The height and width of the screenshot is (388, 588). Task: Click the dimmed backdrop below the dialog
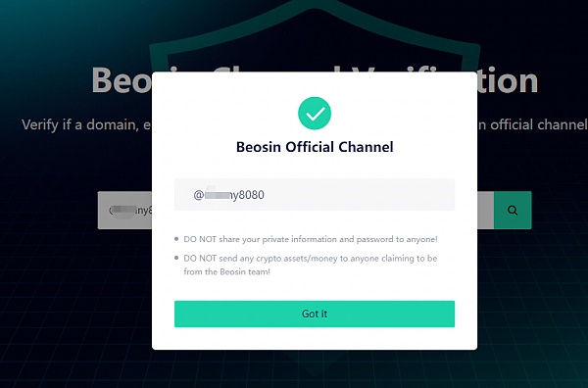[x=315, y=369]
